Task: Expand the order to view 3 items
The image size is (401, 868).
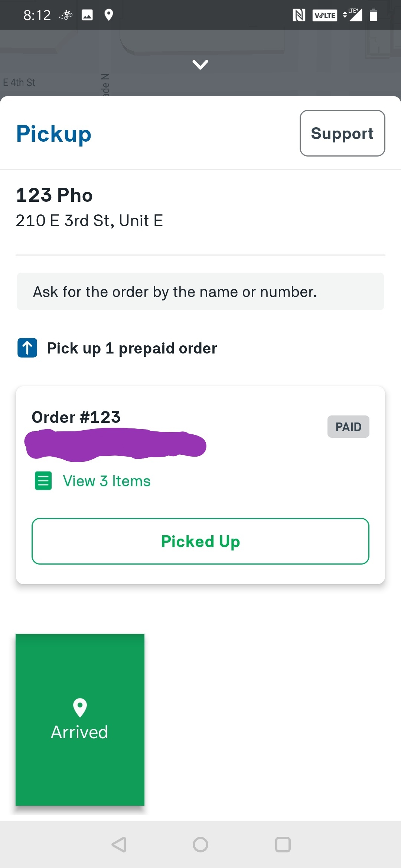Action: [x=106, y=481]
